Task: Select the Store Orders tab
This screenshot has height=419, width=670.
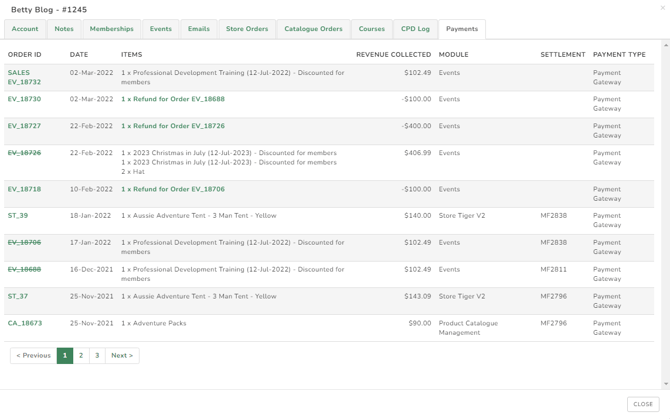Action: coord(247,29)
